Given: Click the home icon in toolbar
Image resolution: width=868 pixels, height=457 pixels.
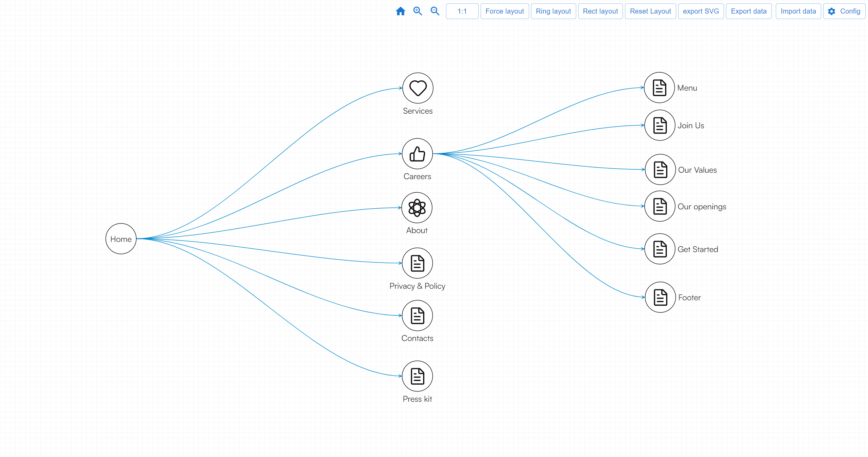Looking at the screenshot, I should pos(400,11).
